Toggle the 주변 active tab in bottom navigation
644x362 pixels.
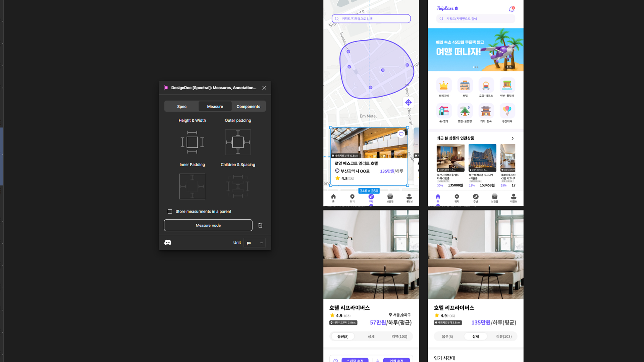point(371,198)
